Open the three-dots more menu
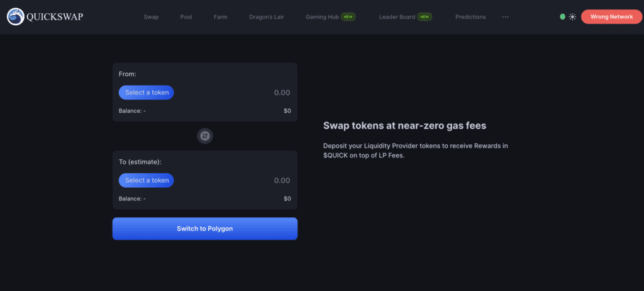The width and height of the screenshot is (644, 291). [x=505, y=17]
